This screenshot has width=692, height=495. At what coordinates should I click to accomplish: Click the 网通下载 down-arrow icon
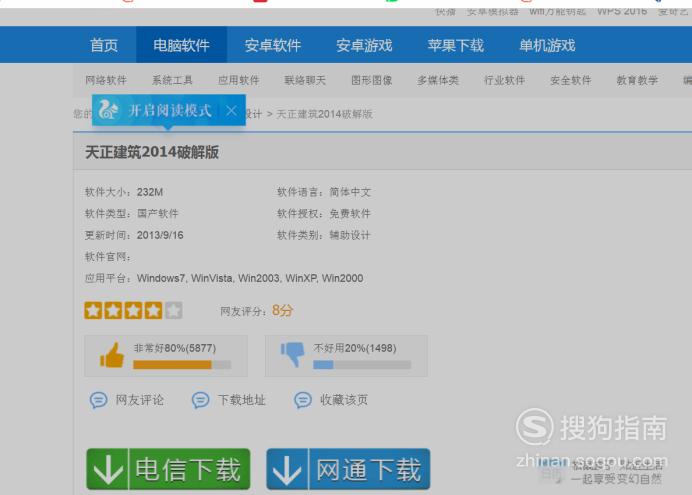287,470
